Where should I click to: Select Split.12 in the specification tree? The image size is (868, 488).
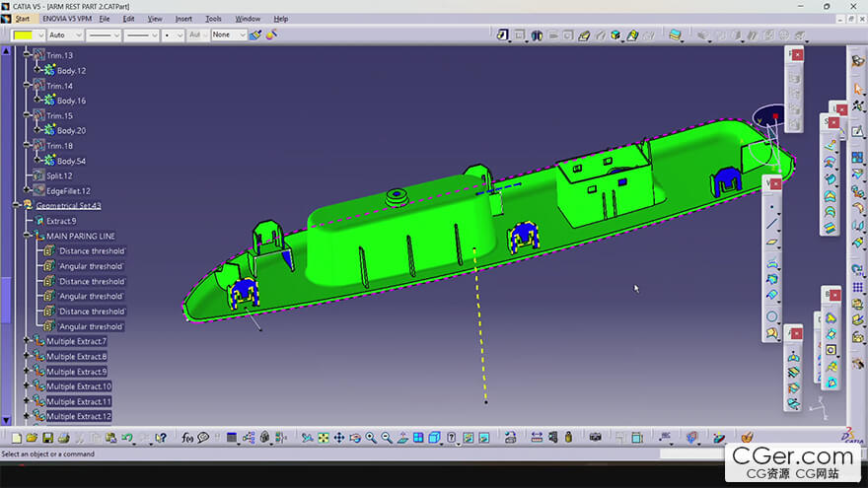[59, 175]
